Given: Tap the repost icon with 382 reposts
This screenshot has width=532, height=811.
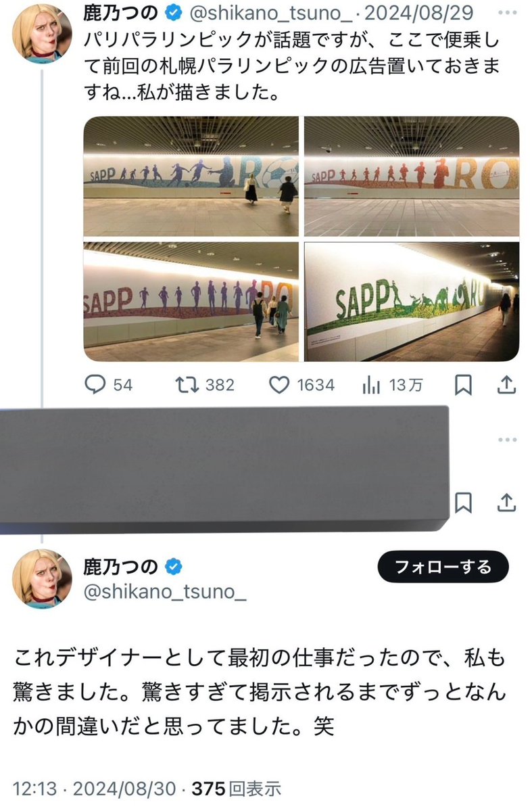Looking at the screenshot, I should pos(183,385).
